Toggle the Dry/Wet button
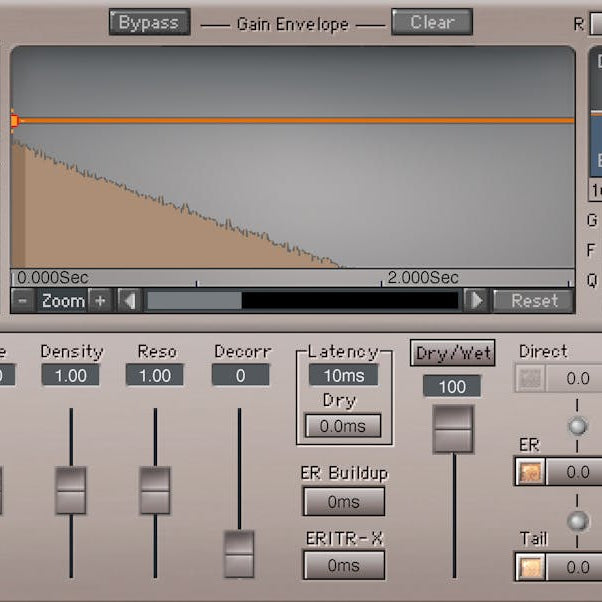This screenshot has height=602, width=602. tap(453, 353)
